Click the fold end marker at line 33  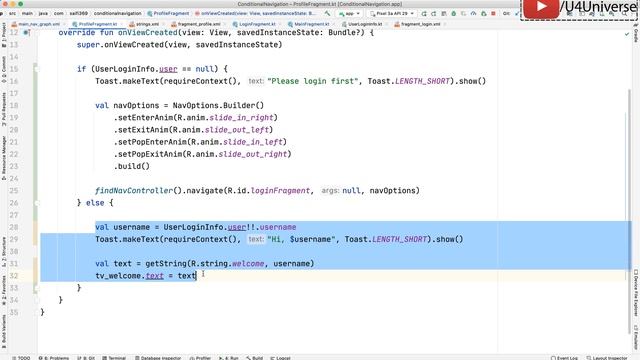point(36,288)
